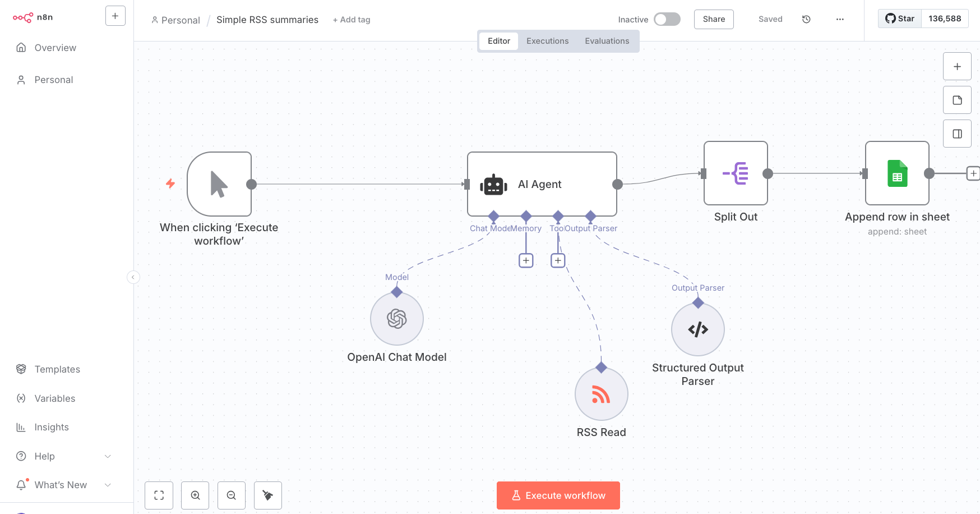980x514 pixels.
Task: Open the Overview page
Action: (x=55, y=48)
